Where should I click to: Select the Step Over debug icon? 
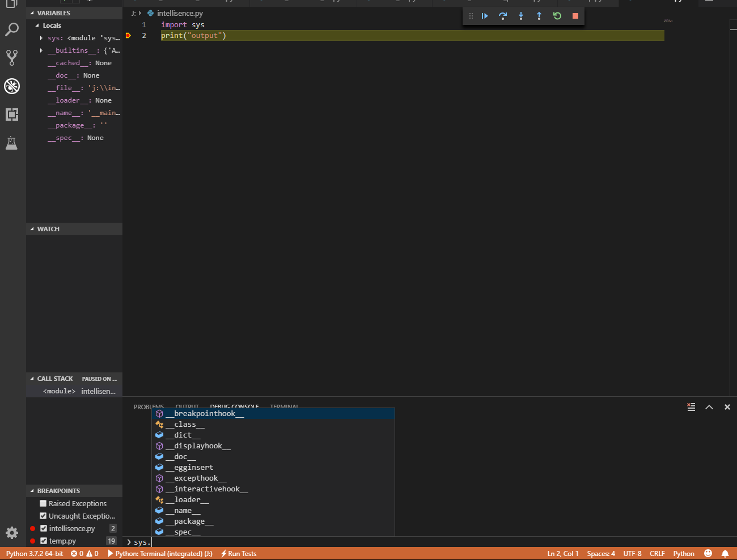click(x=503, y=16)
